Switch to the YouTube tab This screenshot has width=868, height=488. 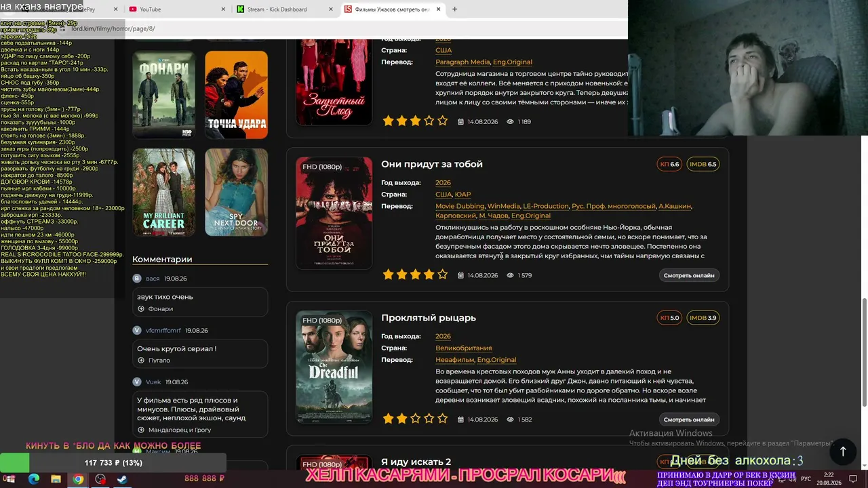pyautogui.click(x=176, y=9)
